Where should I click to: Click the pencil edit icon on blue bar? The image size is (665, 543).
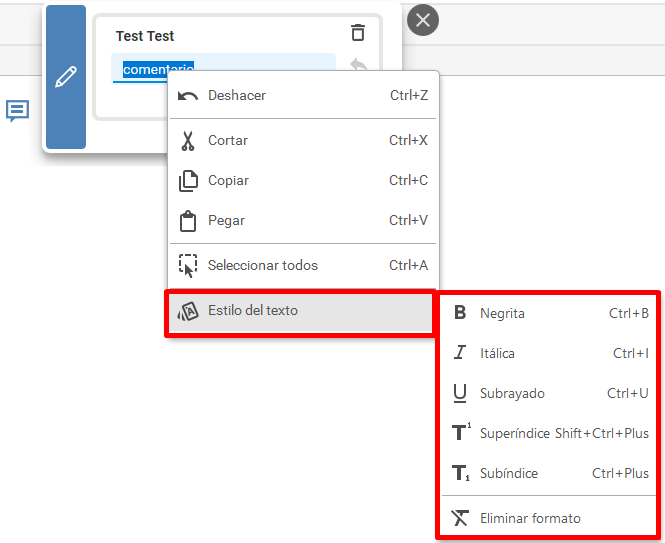coord(66,77)
